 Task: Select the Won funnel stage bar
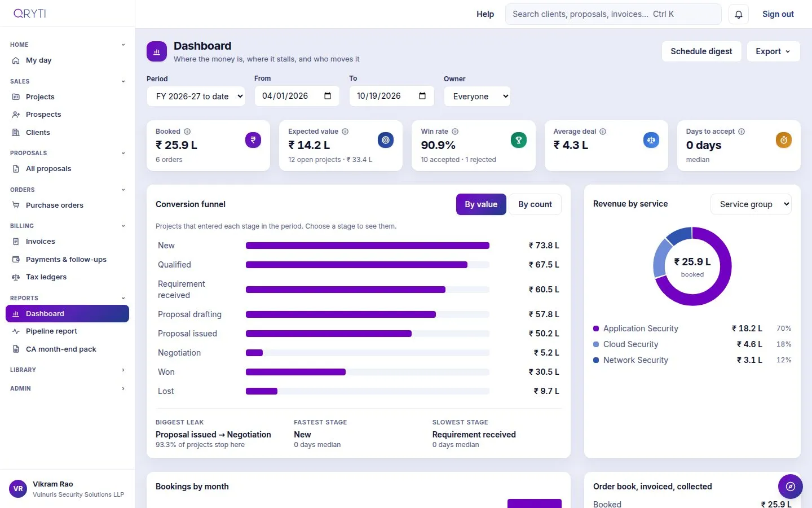pyautogui.click(x=295, y=372)
